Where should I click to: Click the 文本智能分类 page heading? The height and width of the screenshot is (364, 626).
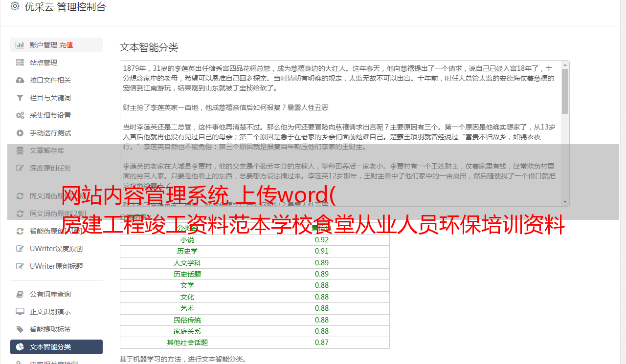149,47
